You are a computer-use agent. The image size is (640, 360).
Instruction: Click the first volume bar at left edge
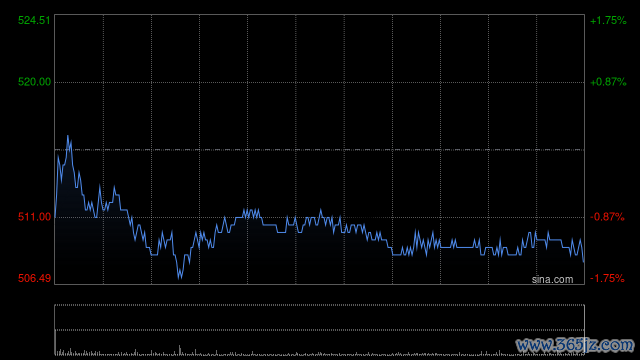click(56, 342)
